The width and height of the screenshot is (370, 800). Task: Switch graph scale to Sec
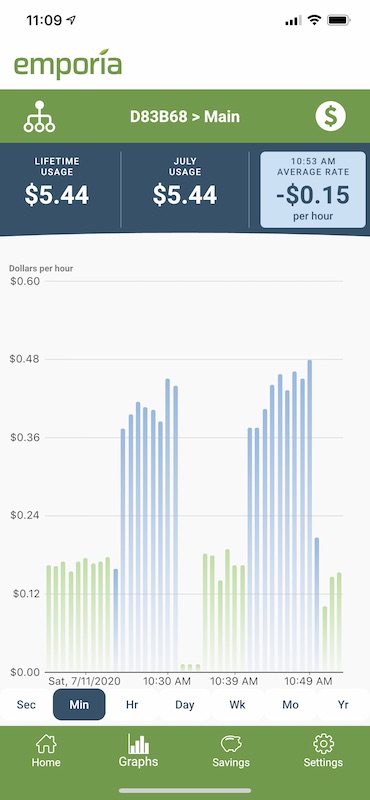tap(26, 705)
